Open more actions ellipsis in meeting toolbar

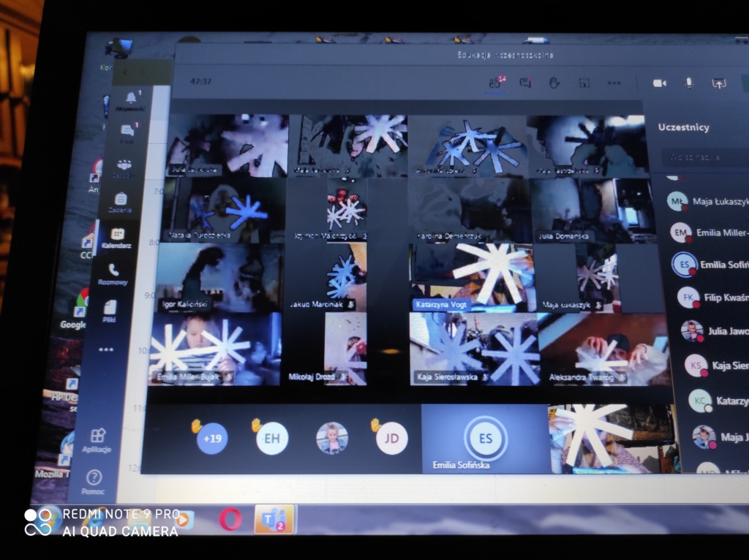(x=614, y=83)
